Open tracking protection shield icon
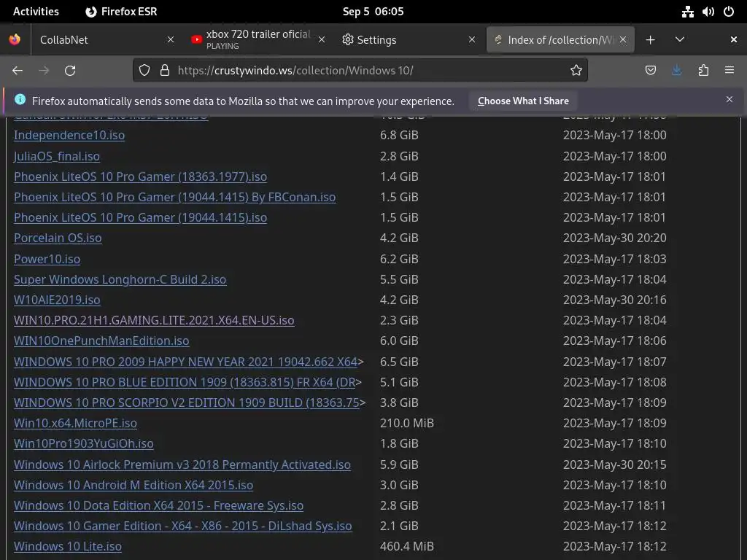Image resolution: width=747 pixels, height=560 pixels. (x=144, y=71)
